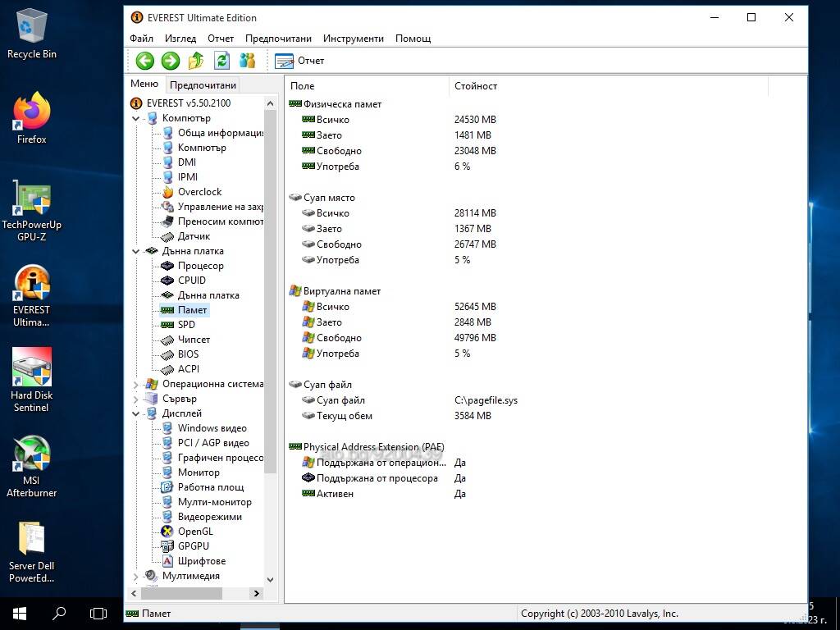Select the Видеорежими tree item
The width and height of the screenshot is (840, 630).
click(x=210, y=517)
